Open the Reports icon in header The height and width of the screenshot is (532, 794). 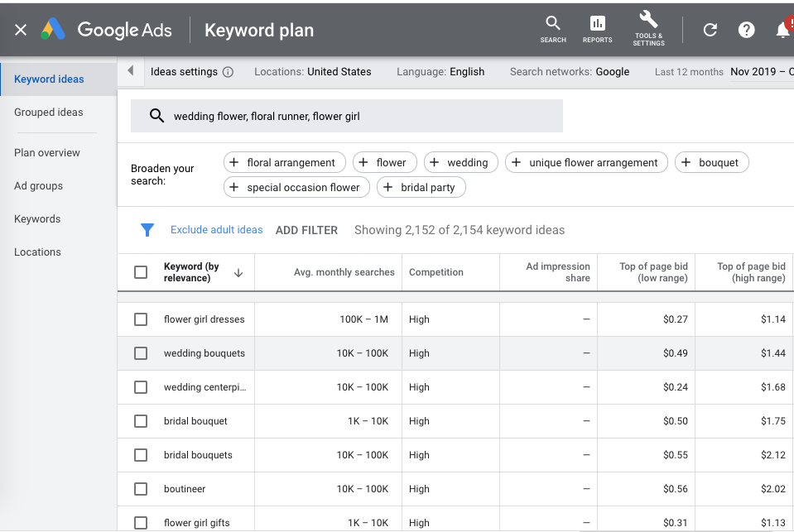pos(597,24)
